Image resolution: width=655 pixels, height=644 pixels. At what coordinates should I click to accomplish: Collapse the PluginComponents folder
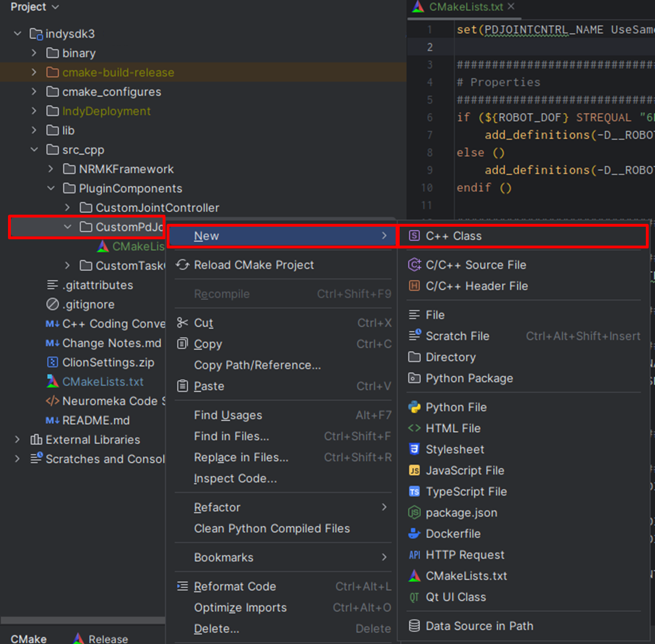(51, 188)
